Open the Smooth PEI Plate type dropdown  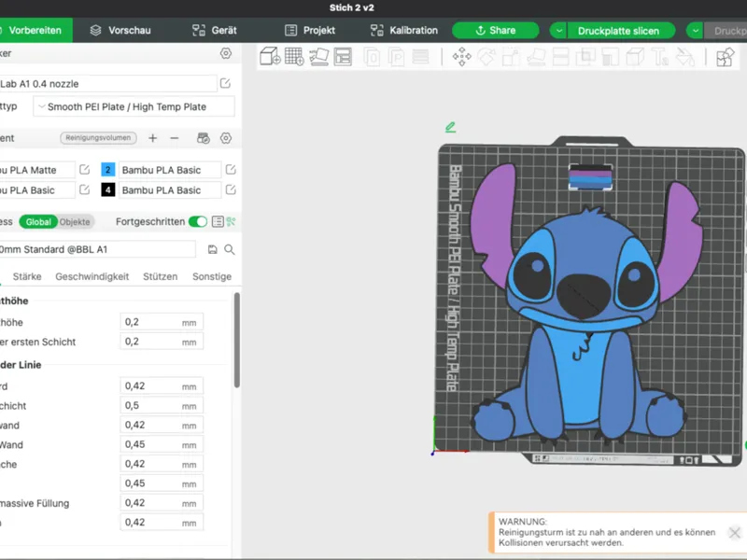(134, 106)
